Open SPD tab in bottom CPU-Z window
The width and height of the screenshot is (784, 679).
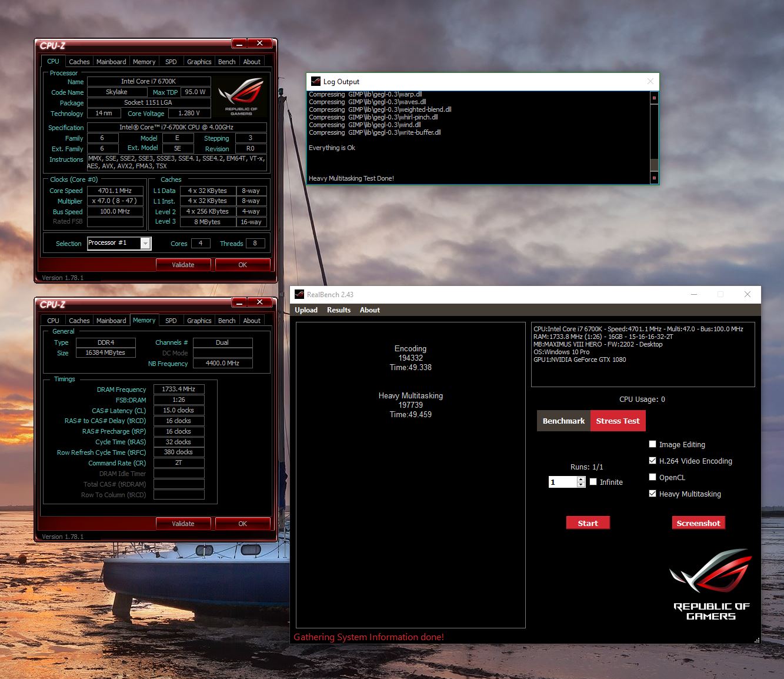[x=171, y=321]
